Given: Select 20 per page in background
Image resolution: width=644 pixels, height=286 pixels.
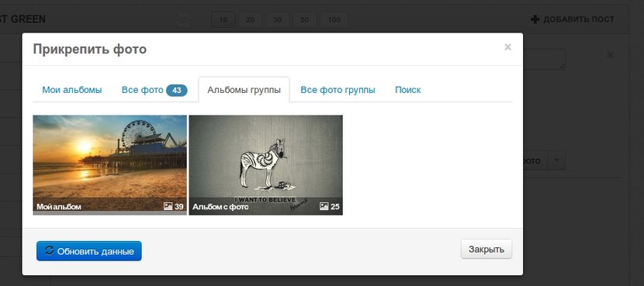Looking at the screenshot, I should pyautogui.click(x=250, y=19).
